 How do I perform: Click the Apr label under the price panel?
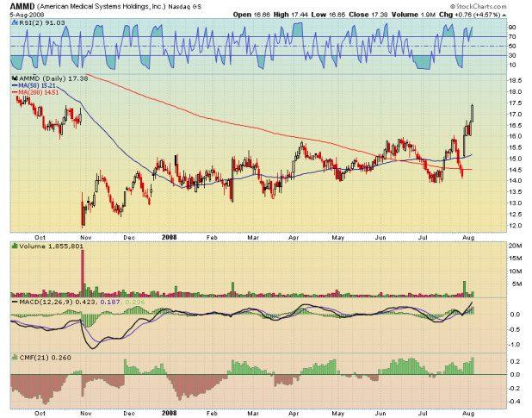(294, 238)
